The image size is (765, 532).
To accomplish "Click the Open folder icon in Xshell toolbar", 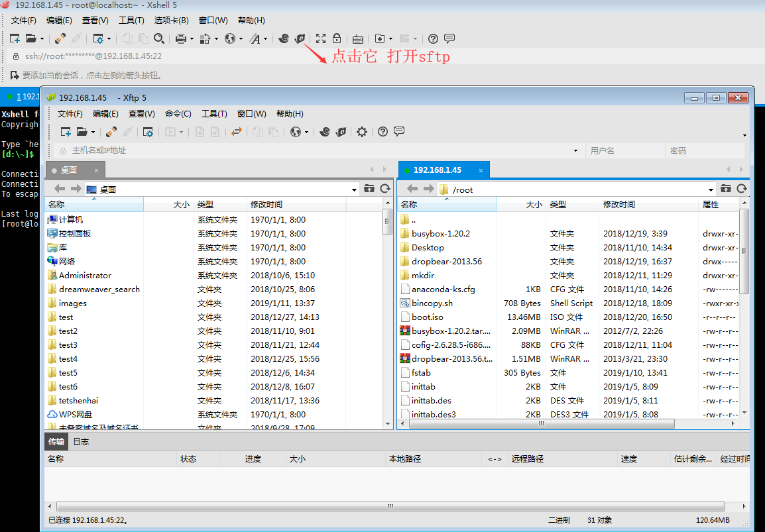I will point(30,38).
